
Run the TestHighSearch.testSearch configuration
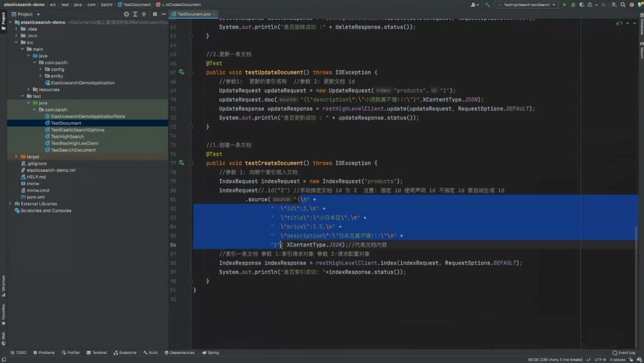coord(564,4)
